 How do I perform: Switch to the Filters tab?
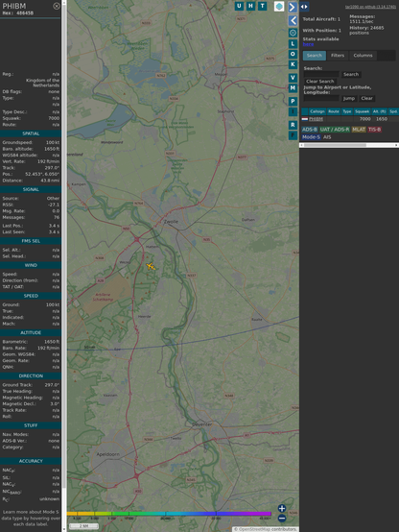[338, 56]
